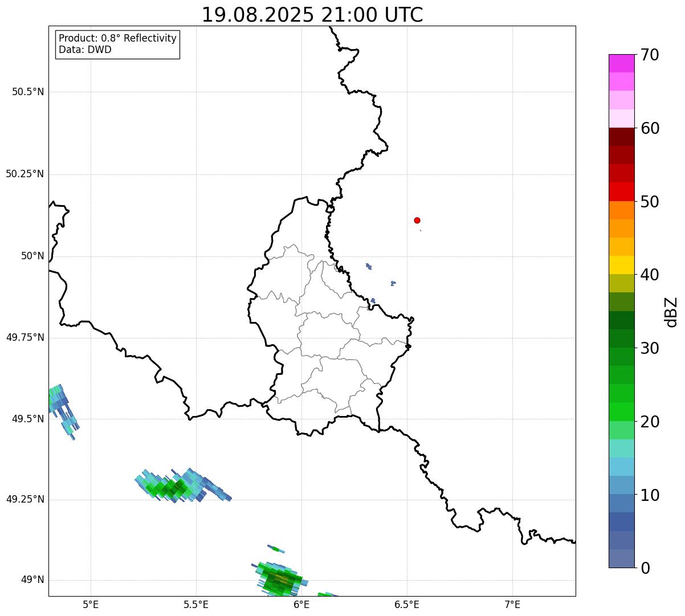Click the colorbar tick value 0

pyautogui.click(x=645, y=568)
